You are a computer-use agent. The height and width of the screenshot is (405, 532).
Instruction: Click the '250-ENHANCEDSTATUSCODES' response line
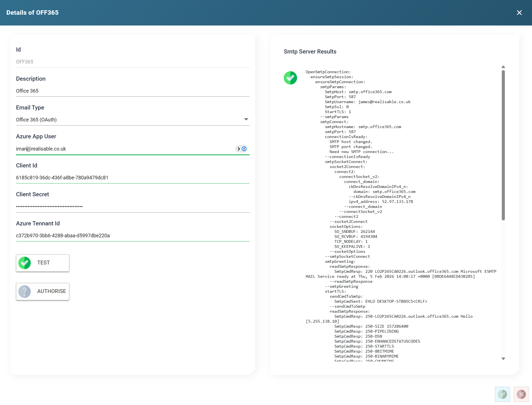(377, 341)
